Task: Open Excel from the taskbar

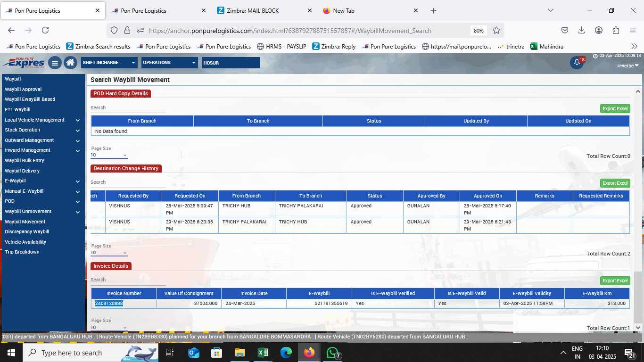Action: pos(263,353)
